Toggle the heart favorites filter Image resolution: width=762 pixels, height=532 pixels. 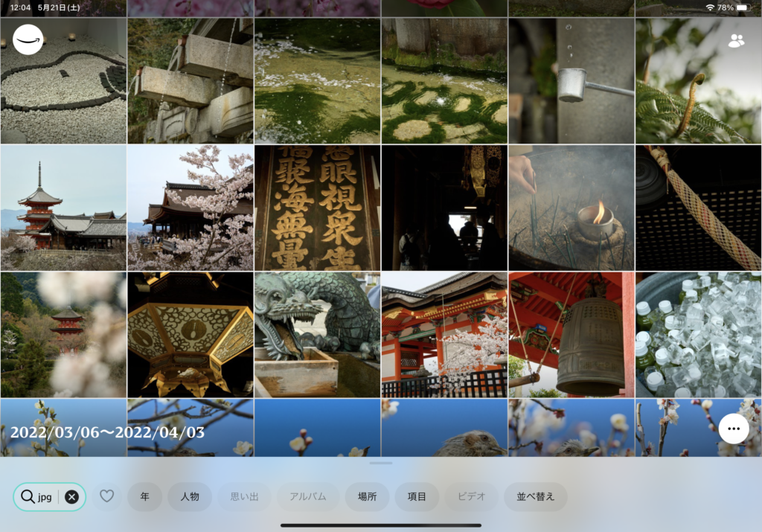click(107, 496)
